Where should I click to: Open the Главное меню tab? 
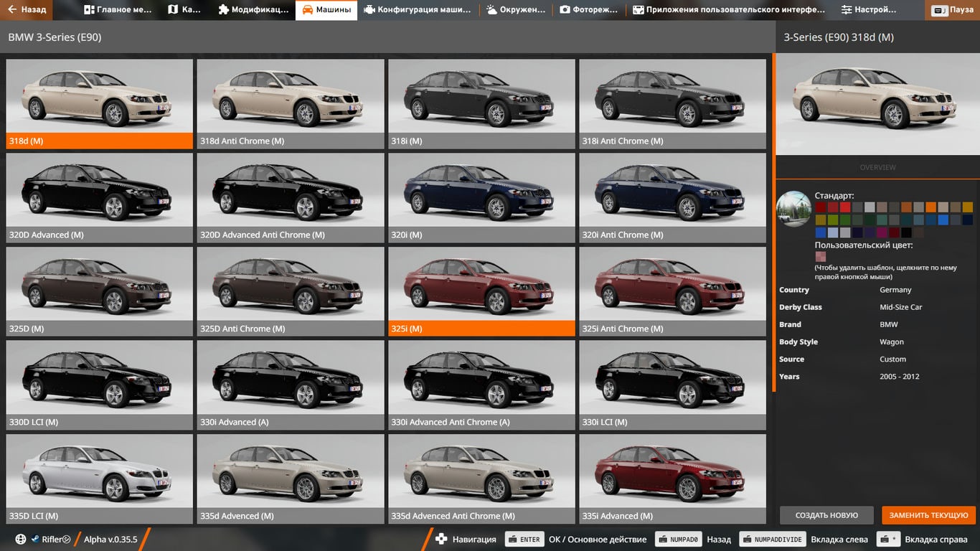click(x=118, y=10)
